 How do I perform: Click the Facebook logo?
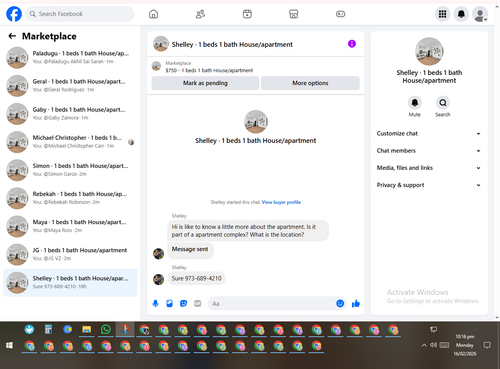click(x=14, y=14)
